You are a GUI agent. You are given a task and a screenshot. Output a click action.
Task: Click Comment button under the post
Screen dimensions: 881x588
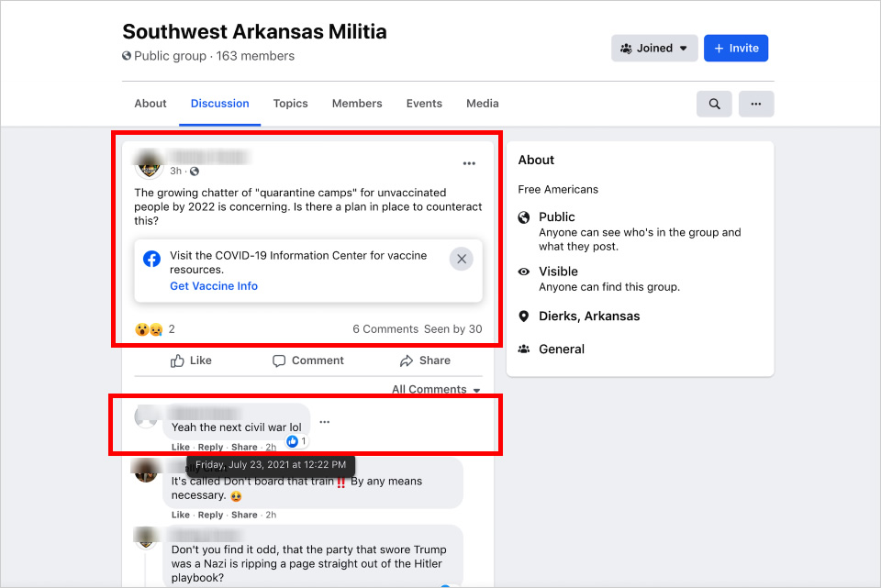click(308, 361)
